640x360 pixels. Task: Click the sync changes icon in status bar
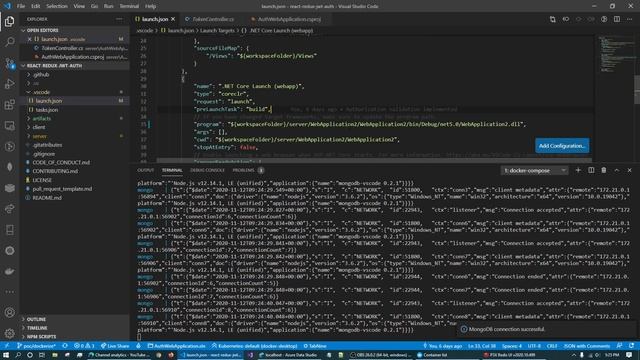tap(65, 346)
